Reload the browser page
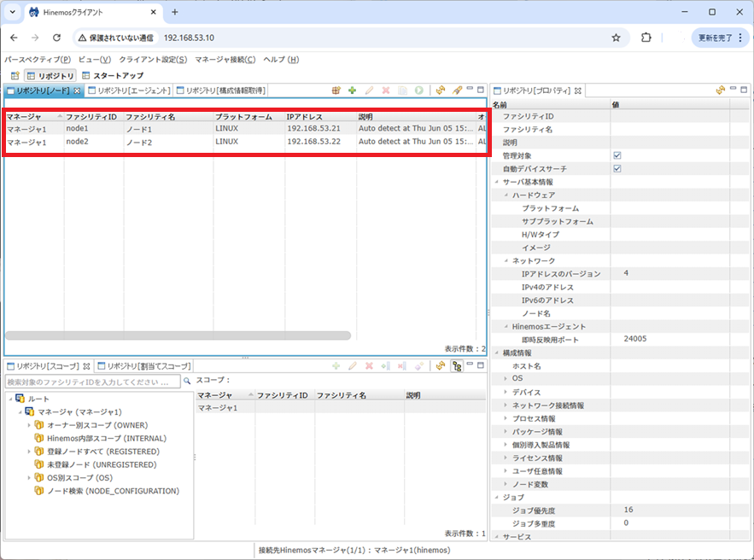This screenshot has height=560, width=754. (x=56, y=38)
